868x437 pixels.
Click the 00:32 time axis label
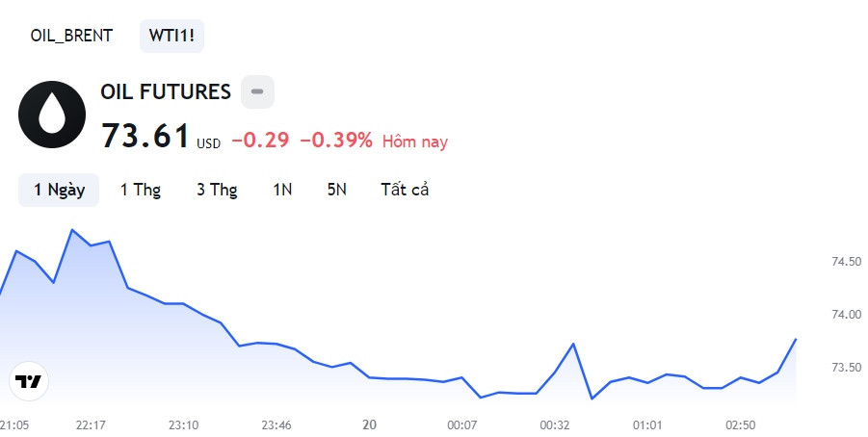pos(555,424)
